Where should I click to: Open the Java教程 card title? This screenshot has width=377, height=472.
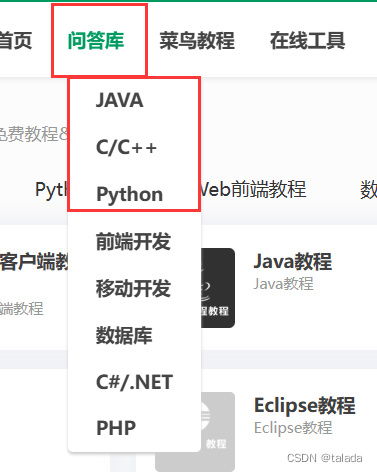pos(293,261)
